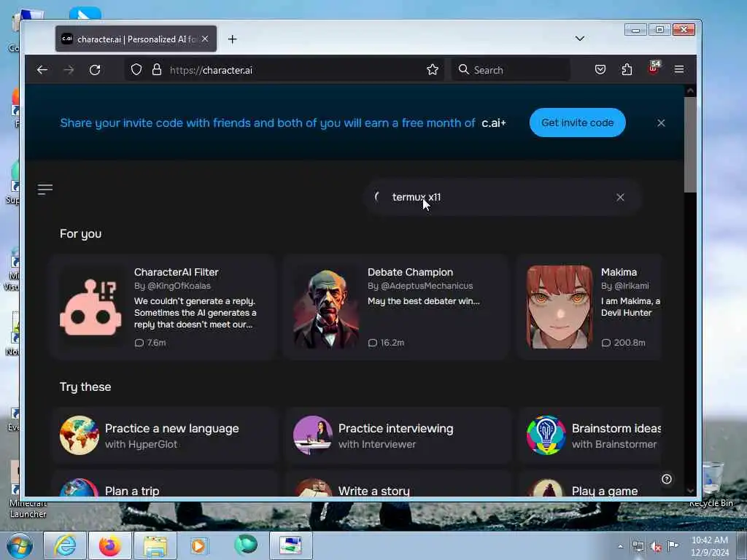Open Makima character portrait

(560, 307)
